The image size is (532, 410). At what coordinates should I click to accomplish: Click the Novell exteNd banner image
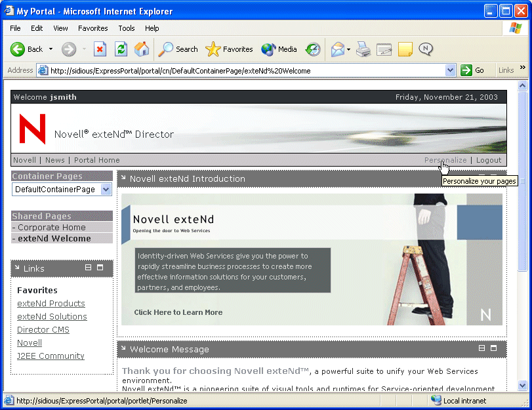(312, 259)
